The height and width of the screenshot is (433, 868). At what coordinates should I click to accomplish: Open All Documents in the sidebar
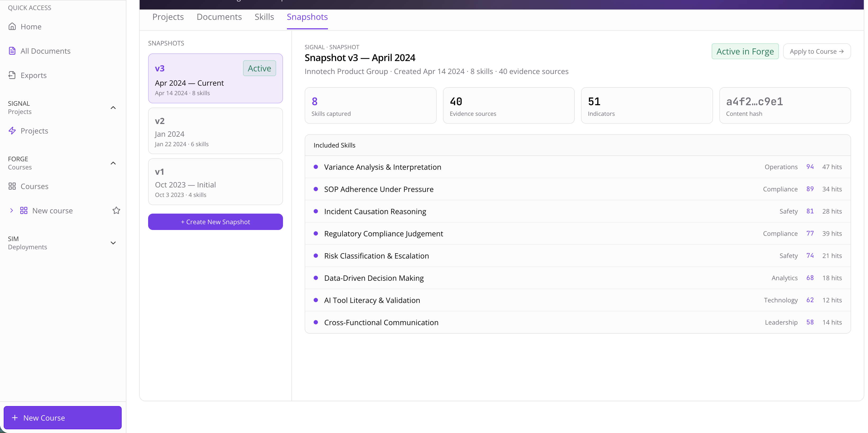pos(45,50)
